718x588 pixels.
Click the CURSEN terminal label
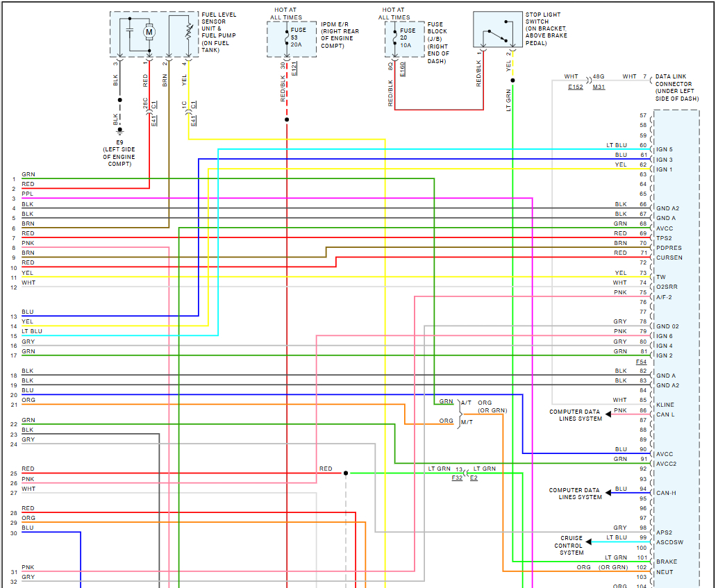(669, 258)
